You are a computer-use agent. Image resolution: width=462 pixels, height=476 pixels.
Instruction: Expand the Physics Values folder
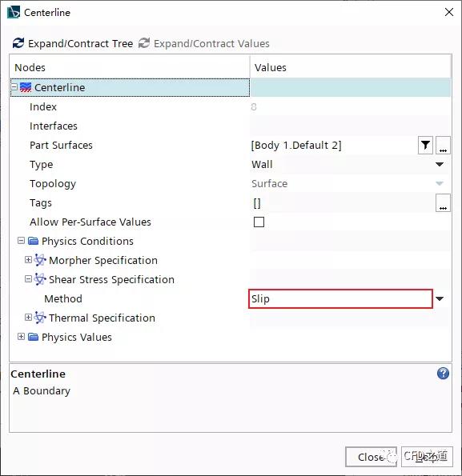(21, 337)
